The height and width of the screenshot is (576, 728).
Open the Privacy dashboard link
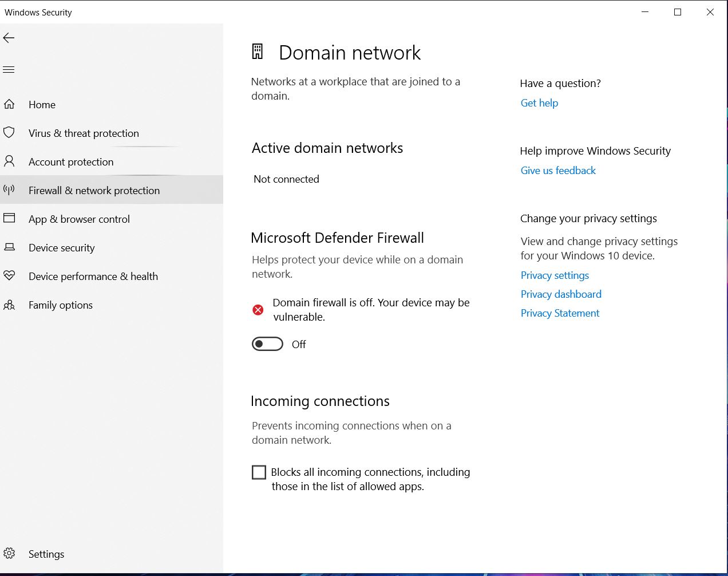pyautogui.click(x=561, y=294)
